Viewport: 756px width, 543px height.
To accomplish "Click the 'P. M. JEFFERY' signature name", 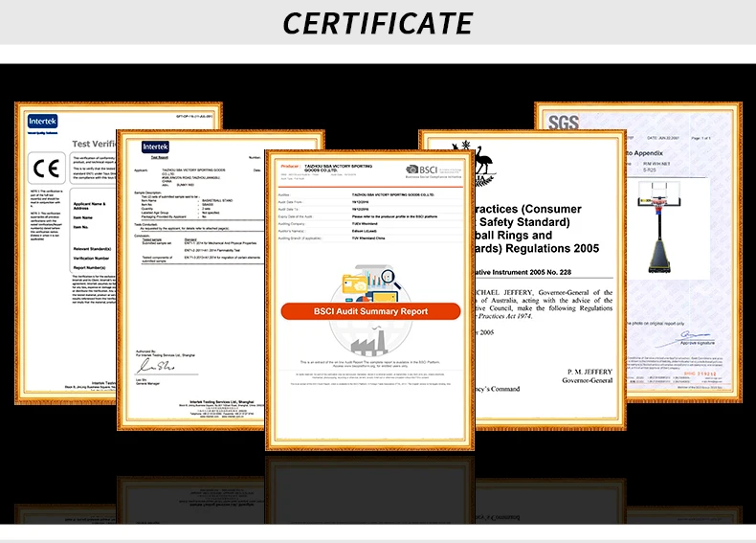I will [589, 372].
